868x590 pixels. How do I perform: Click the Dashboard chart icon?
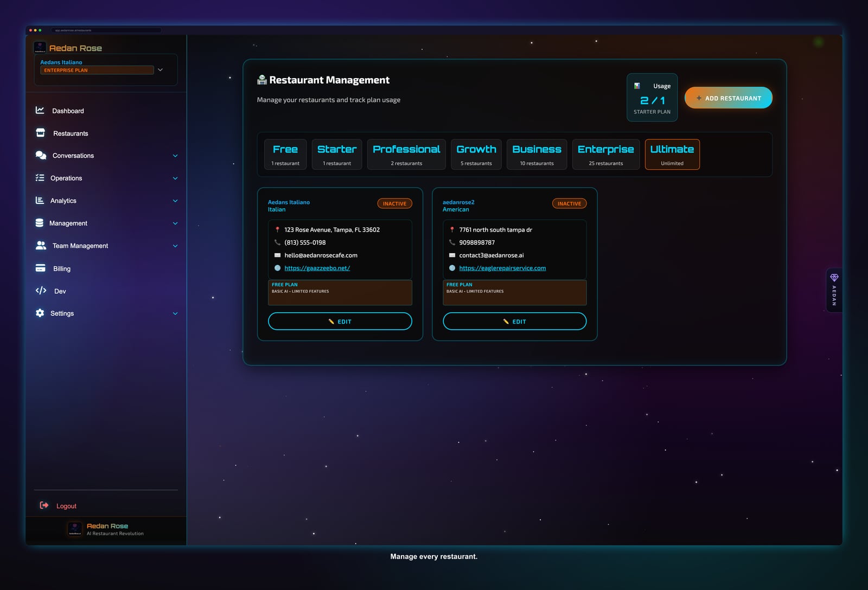pyautogui.click(x=40, y=110)
